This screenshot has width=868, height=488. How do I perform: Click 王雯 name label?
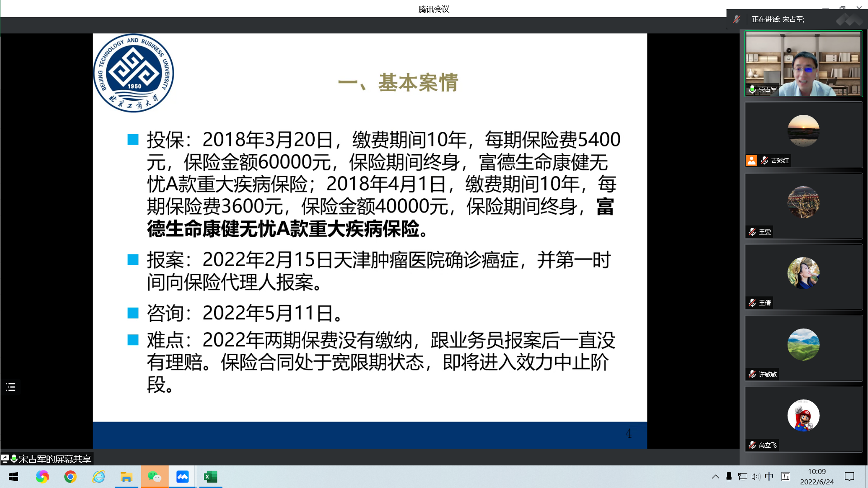(765, 232)
